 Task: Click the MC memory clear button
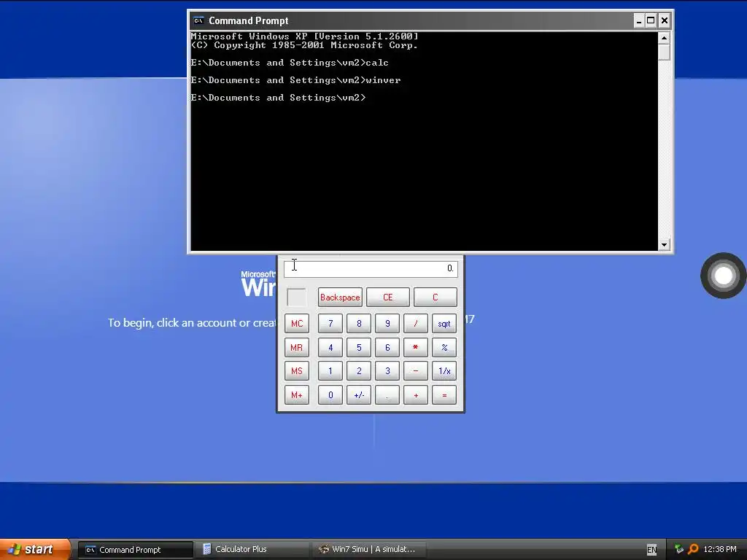click(x=297, y=323)
